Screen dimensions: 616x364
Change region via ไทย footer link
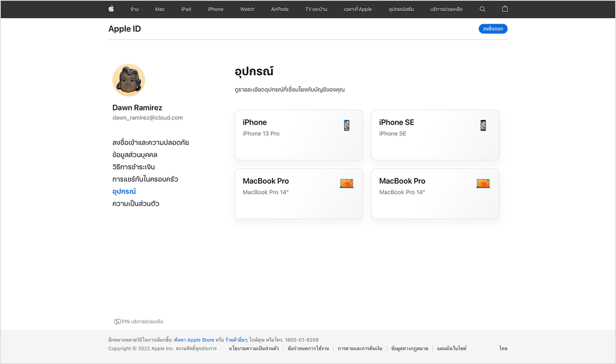pos(503,349)
